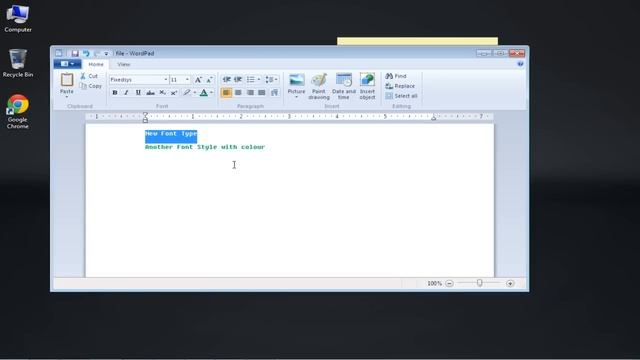Click the green text "Another Font Style with colour"
Viewport: 640px width, 360px height.
tap(205, 147)
